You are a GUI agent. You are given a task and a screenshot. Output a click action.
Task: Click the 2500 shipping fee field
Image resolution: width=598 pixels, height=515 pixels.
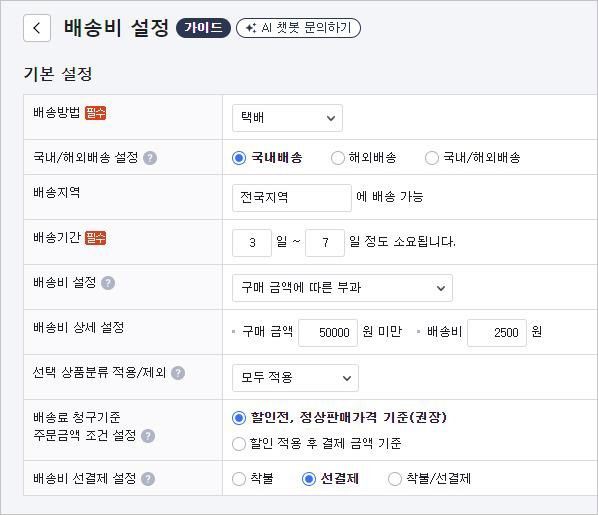tap(497, 333)
